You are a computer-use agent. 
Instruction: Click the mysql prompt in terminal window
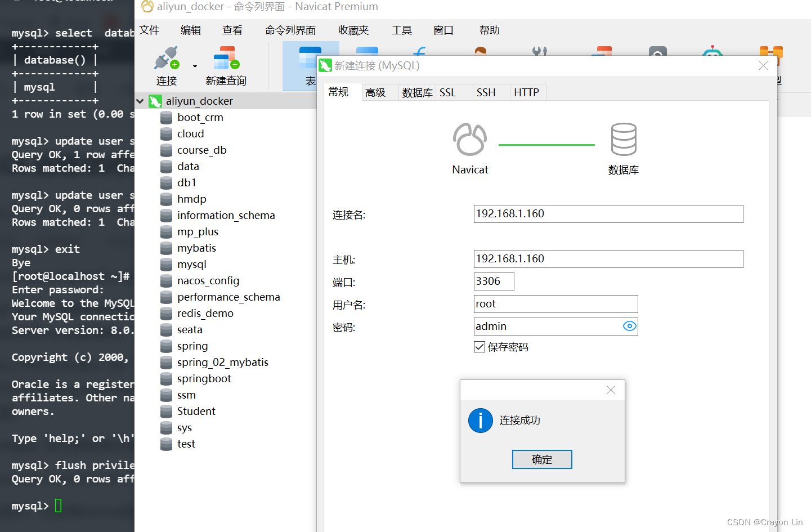coord(30,506)
